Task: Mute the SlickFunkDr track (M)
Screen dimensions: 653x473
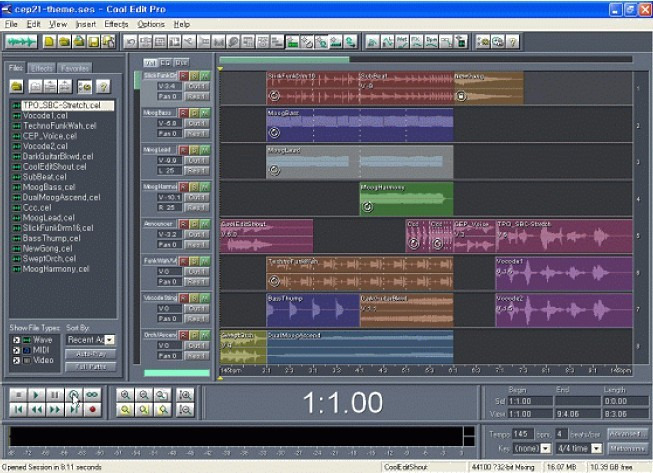Action: 204,76
